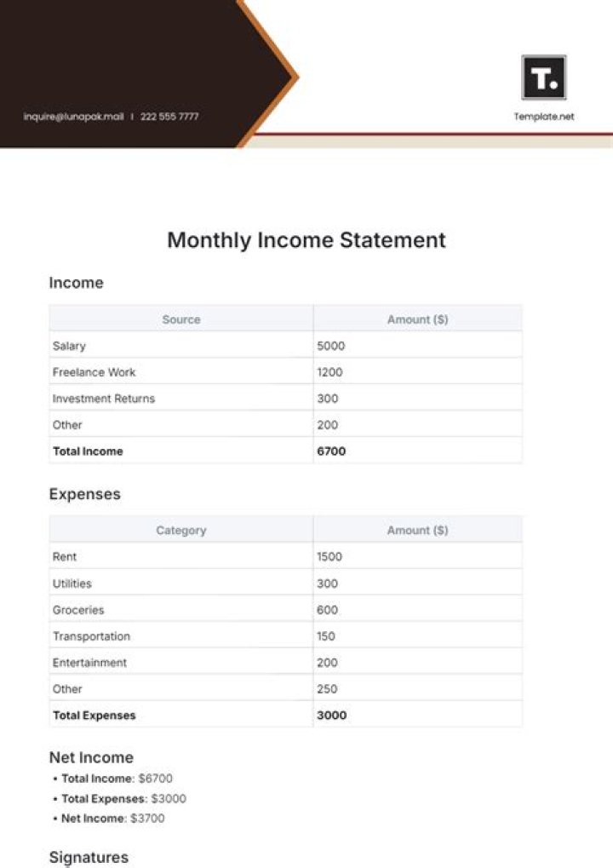Click the inquire@lunapak.mail email address

tap(74, 117)
